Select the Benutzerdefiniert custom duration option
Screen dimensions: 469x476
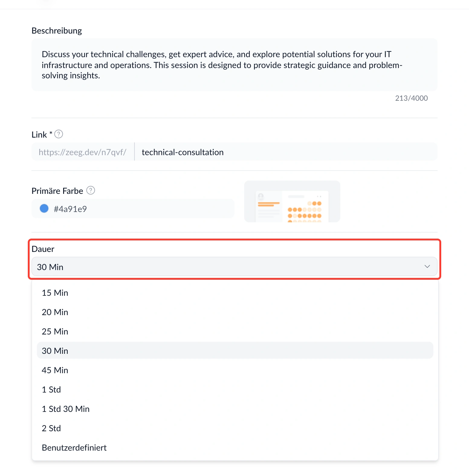pos(235,448)
